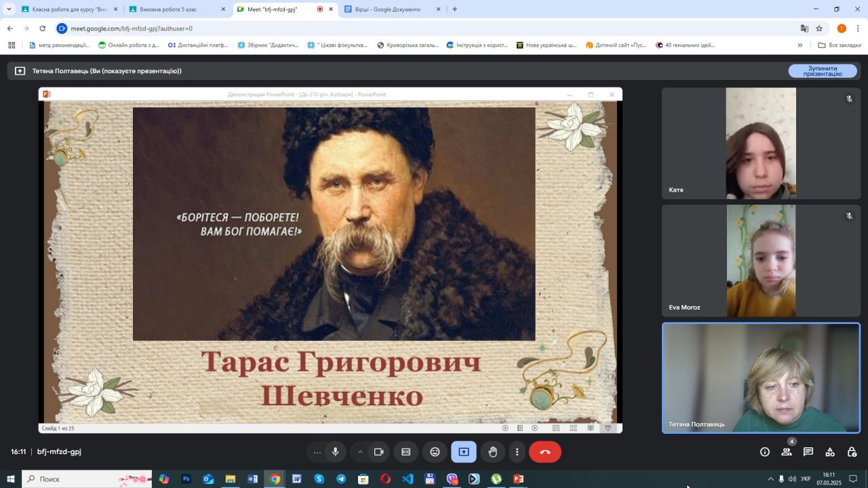Image resolution: width=868 pixels, height=488 pixels.
Task: Switch PowerPoint to reading view icon
Action: coord(591,428)
